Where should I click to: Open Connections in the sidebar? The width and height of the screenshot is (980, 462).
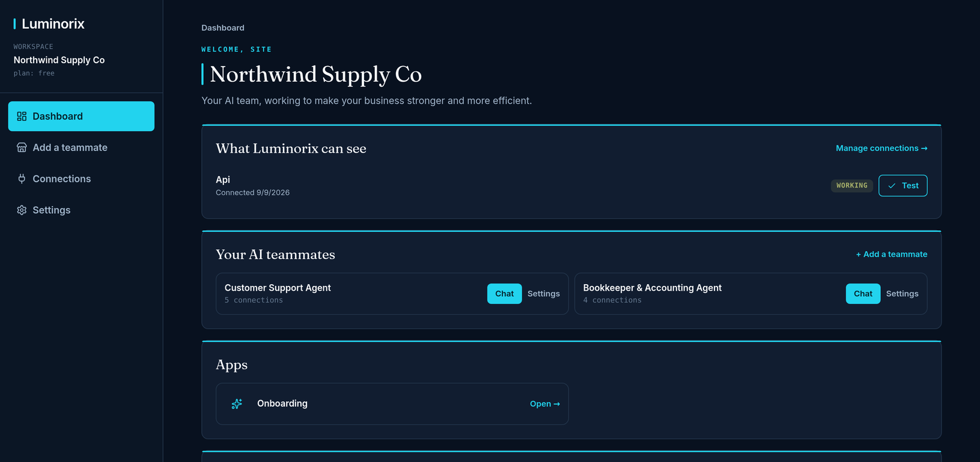(81, 178)
